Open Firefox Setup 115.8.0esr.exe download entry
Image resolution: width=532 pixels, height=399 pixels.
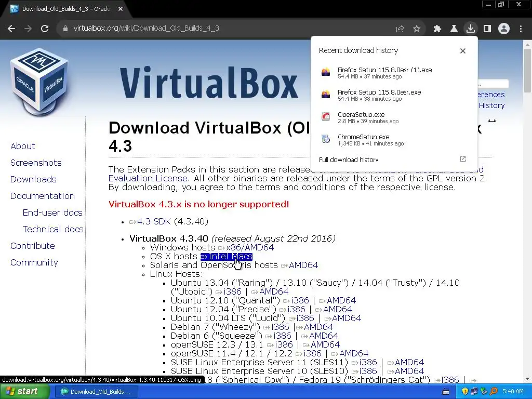click(394, 95)
